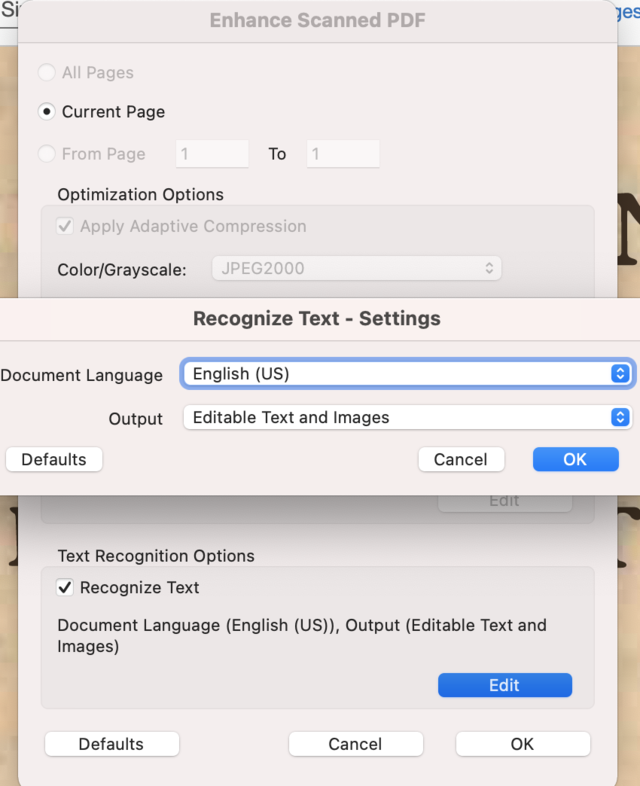Toggle Apply Adaptive Compression checkbox
Image resolution: width=640 pixels, height=786 pixels.
(x=65, y=226)
